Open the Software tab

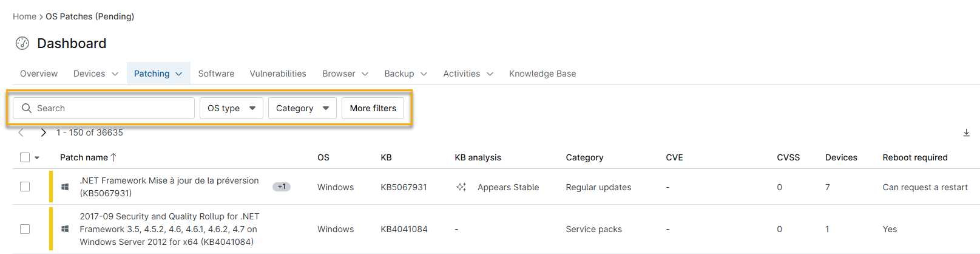point(216,74)
